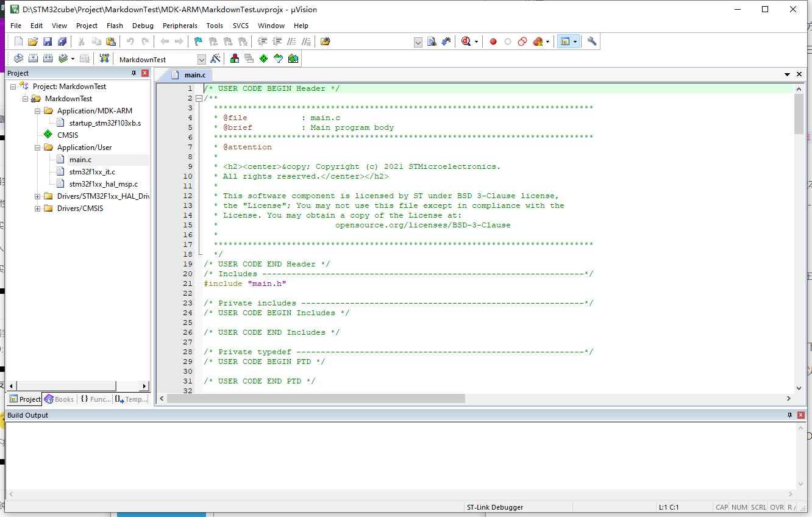The width and height of the screenshot is (812, 517).
Task: Indent the selected lines
Action: click(263, 41)
